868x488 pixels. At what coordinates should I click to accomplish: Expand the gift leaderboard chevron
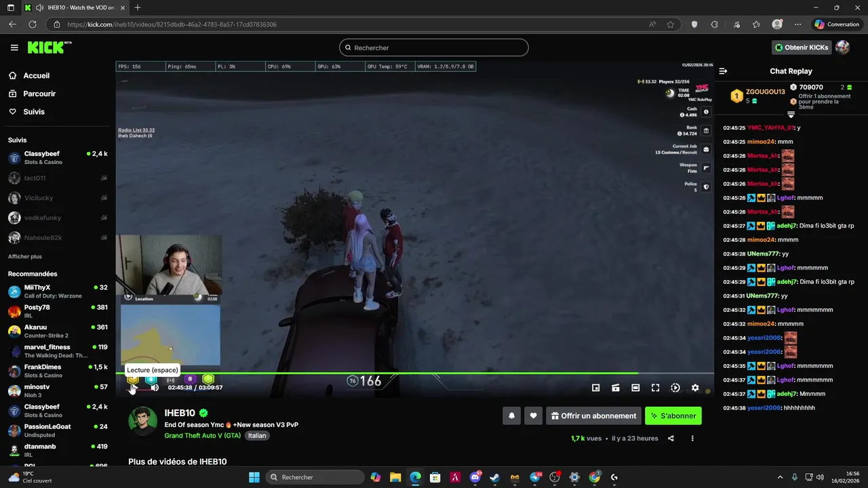pyautogui.click(x=791, y=115)
